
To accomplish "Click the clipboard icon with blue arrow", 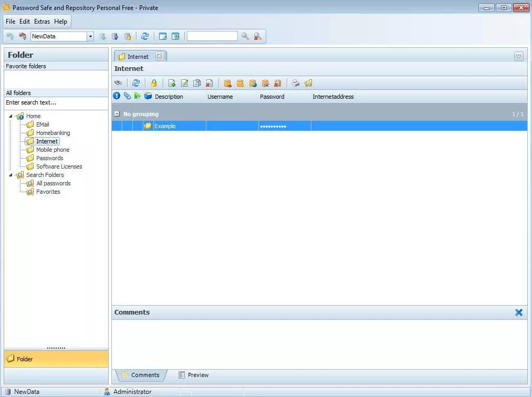I will (265, 83).
